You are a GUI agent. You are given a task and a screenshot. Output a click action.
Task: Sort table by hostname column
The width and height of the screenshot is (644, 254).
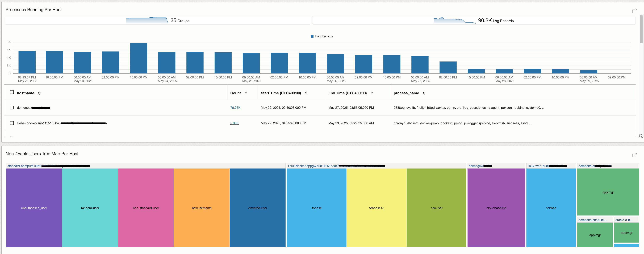click(x=39, y=93)
